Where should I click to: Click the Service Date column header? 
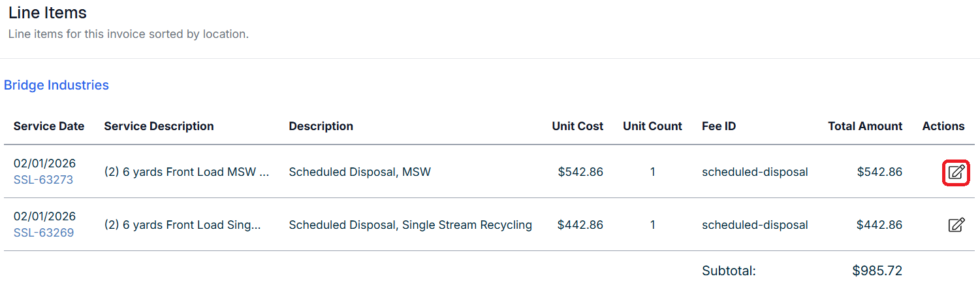click(49, 126)
